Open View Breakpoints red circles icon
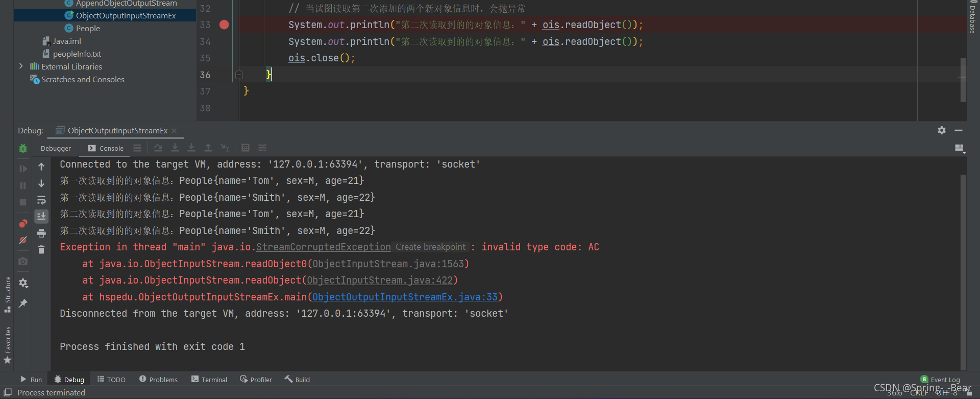The width and height of the screenshot is (980, 399). tap(23, 224)
